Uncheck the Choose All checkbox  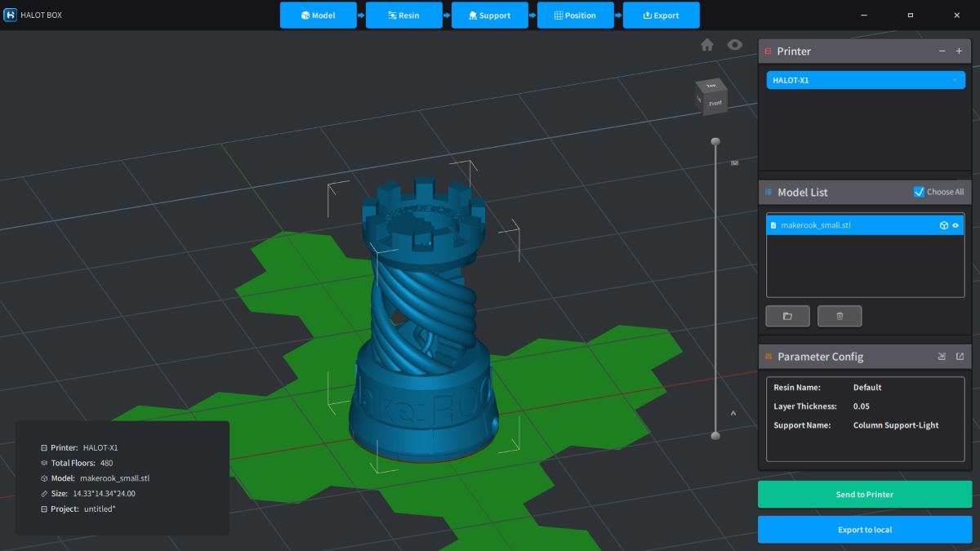pos(919,192)
